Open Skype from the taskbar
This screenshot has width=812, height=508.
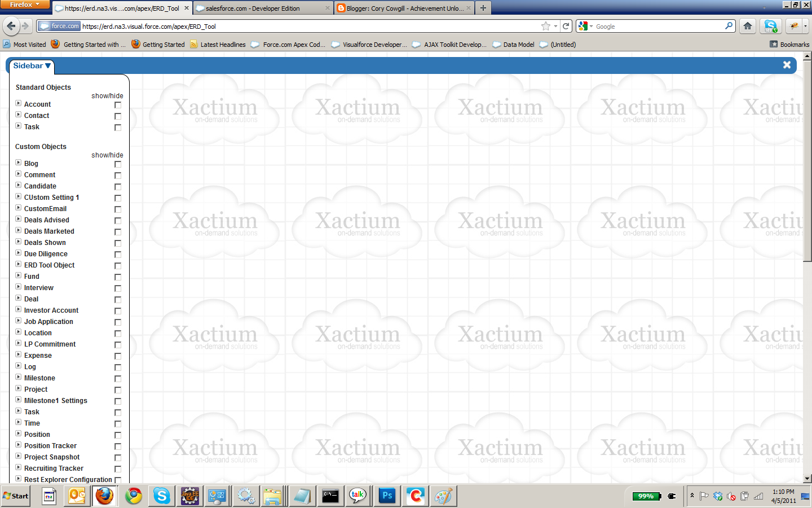[x=162, y=496]
